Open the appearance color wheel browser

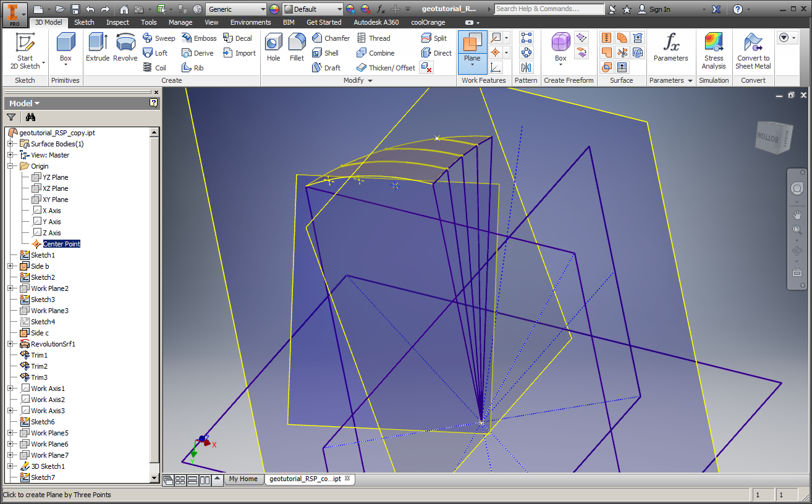tap(274, 9)
